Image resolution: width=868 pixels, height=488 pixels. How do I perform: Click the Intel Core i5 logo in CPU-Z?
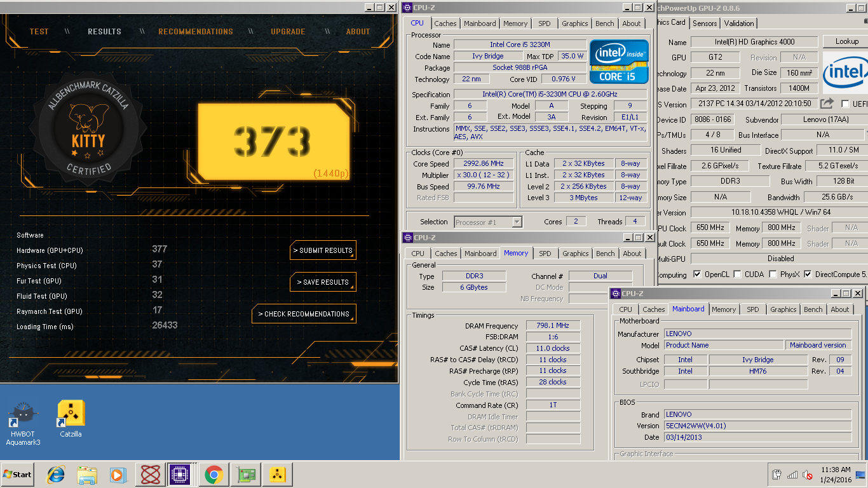tap(619, 62)
